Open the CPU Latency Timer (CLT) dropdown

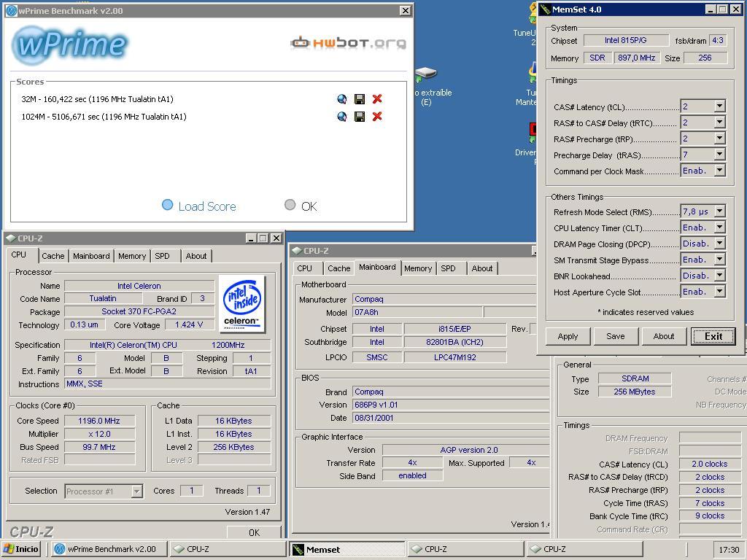(x=719, y=227)
